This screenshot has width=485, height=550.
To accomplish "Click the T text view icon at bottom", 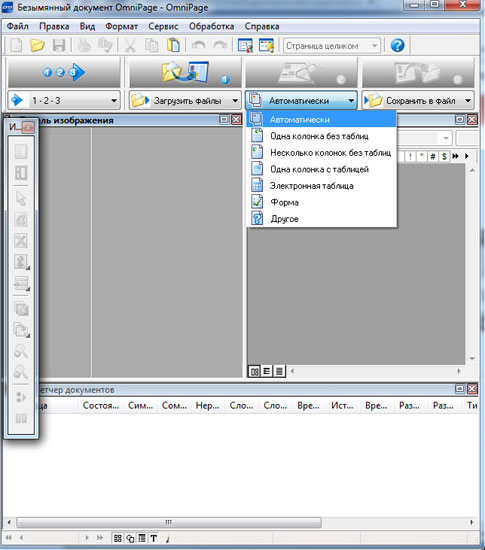I will coord(154,538).
